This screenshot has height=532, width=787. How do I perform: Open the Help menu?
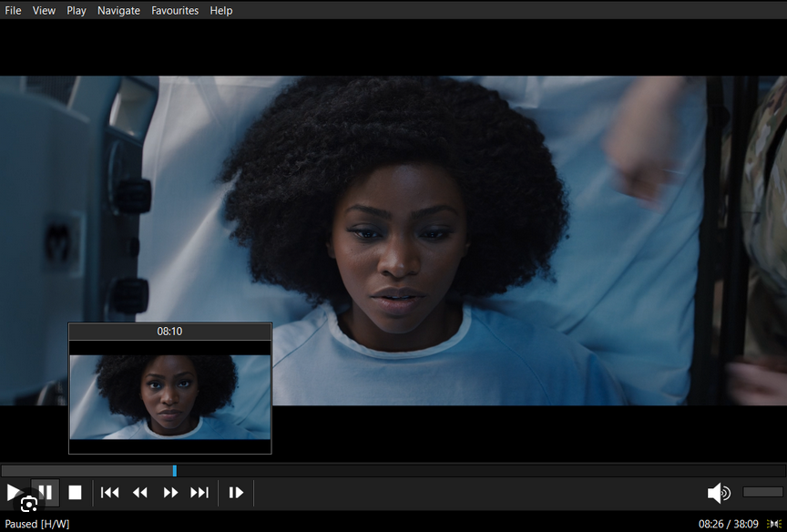point(220,10)
